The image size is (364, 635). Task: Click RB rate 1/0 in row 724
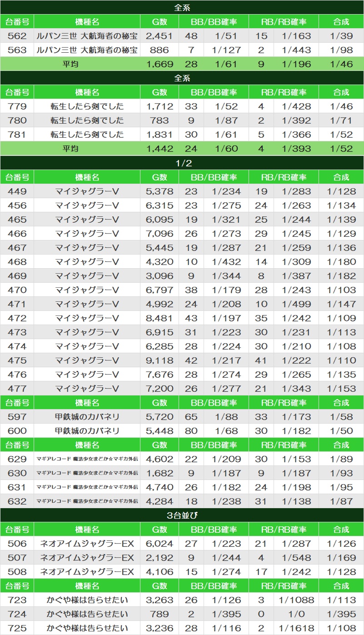pyautogui.click(x=296, y=614)
